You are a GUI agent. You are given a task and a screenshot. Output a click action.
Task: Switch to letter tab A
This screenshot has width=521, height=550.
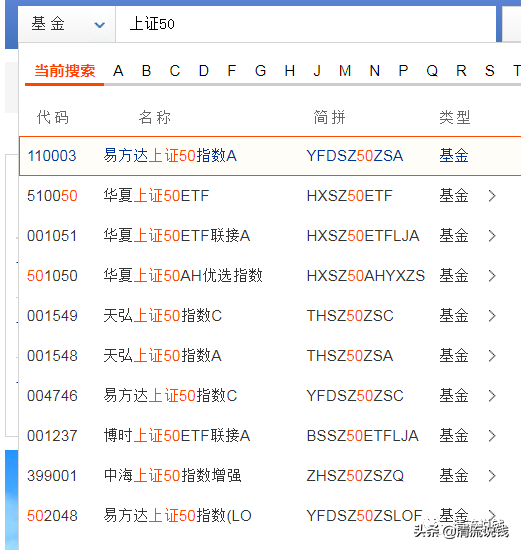coord(118,71)
